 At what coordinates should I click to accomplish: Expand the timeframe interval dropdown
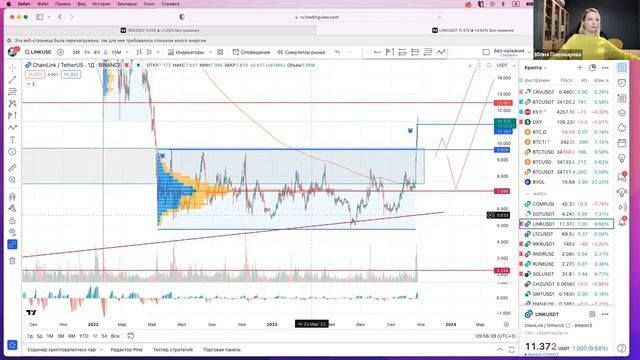click(127, 52)
